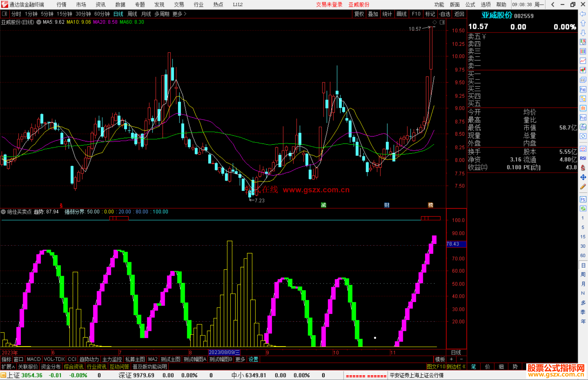Select the pencil drawing tool icon
Image resolution: width=588 pixels, height=380 pixels.
(x=583, y=187)
